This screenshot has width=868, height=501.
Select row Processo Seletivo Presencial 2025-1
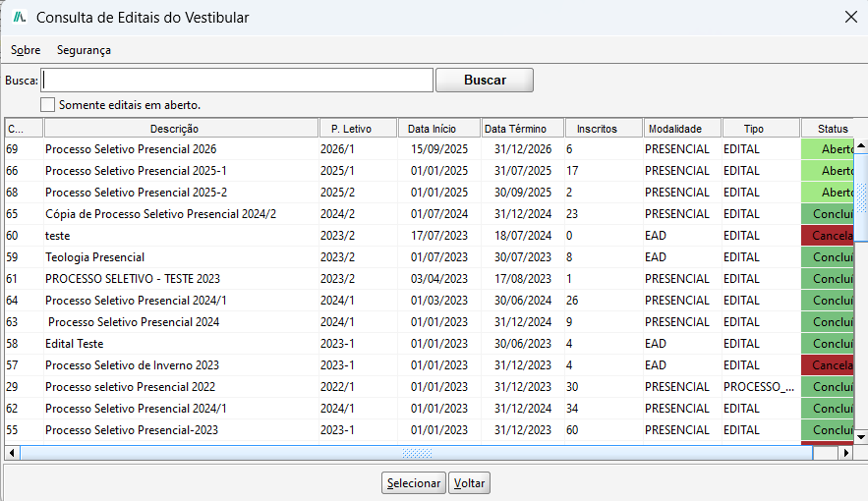[429, 171]
